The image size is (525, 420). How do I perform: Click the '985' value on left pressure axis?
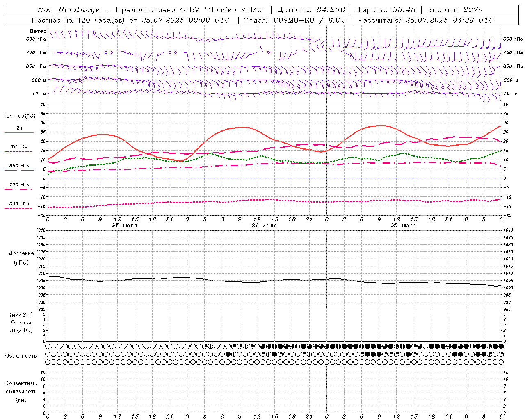[x=42, y=309]
